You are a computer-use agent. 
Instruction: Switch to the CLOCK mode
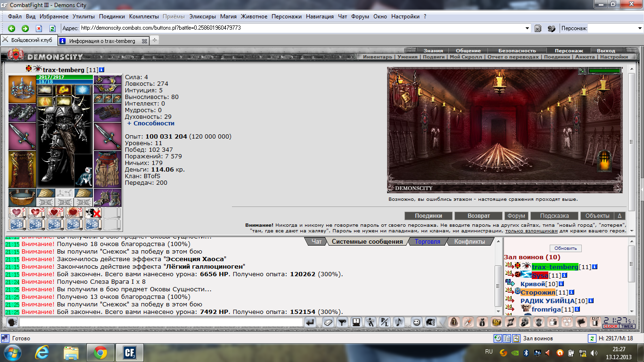611,326
